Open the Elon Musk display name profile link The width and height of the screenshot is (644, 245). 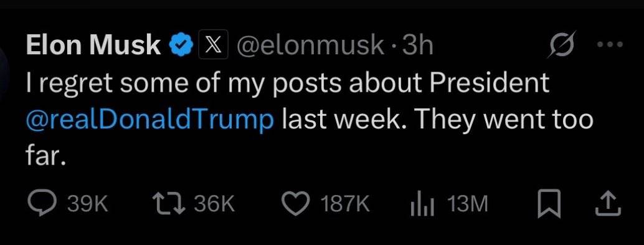tap(93, 45)
